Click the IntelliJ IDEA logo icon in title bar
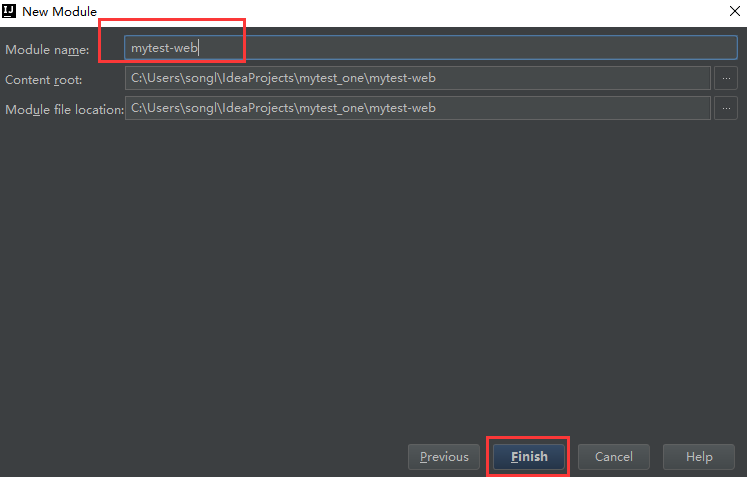 (x=9, y=10)
